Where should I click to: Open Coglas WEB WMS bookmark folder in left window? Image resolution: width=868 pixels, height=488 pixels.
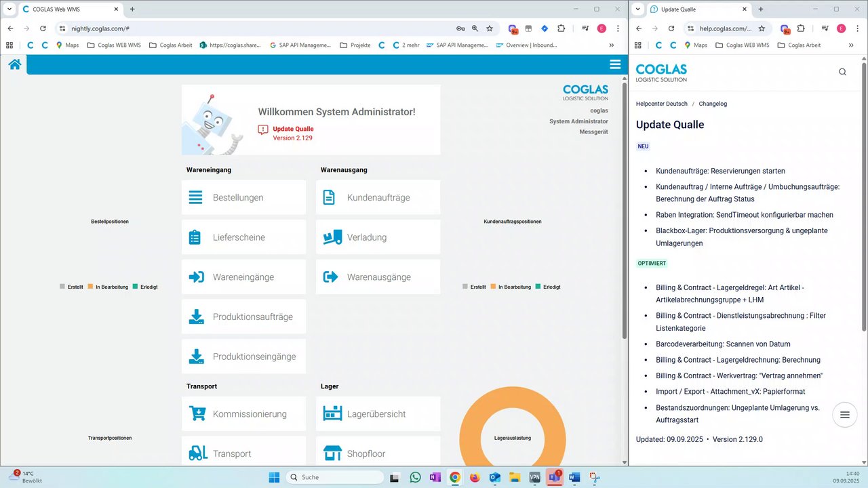click(x=114, y=45)
